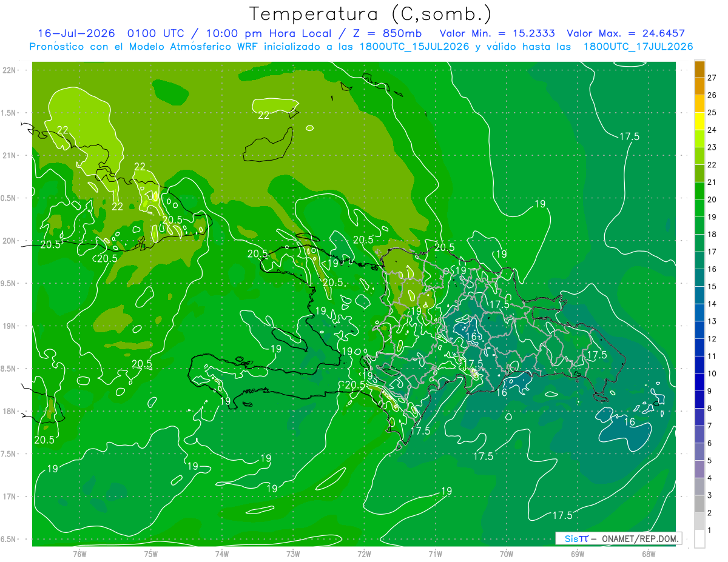The width and height of the screenshot is (728, 562).
Task: Click the legend value "18" on the color scale
Action: 712,234
